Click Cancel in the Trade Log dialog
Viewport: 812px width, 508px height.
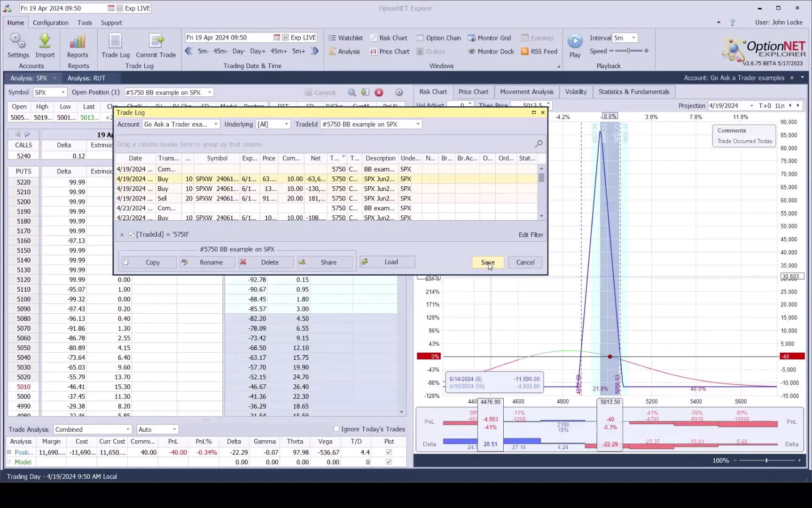[525, 262]
